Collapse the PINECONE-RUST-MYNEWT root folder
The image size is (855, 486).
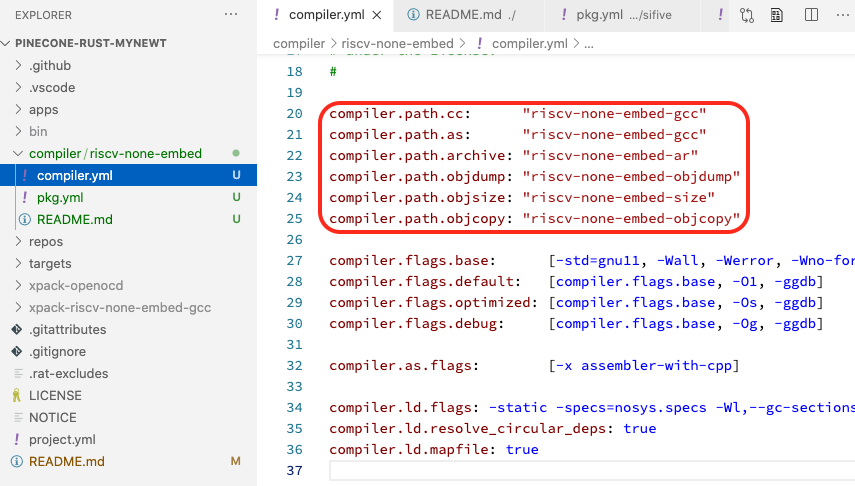point(8,44)
